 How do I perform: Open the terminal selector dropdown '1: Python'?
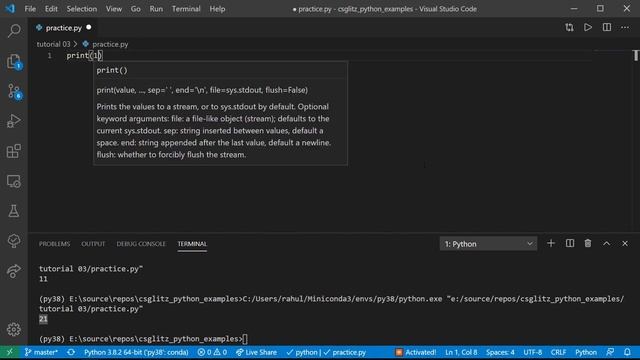click(x=488, y=244)
